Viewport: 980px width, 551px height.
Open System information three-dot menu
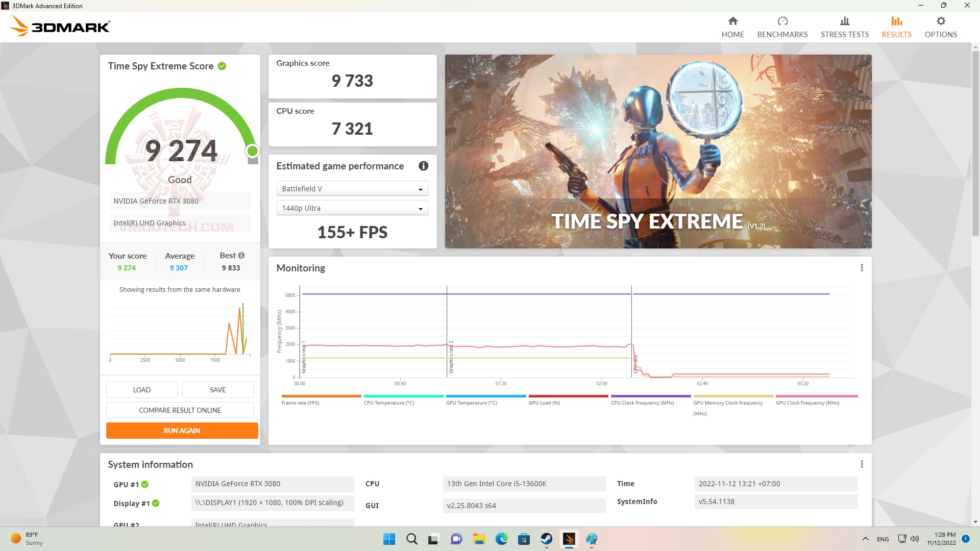click(862, 464)
